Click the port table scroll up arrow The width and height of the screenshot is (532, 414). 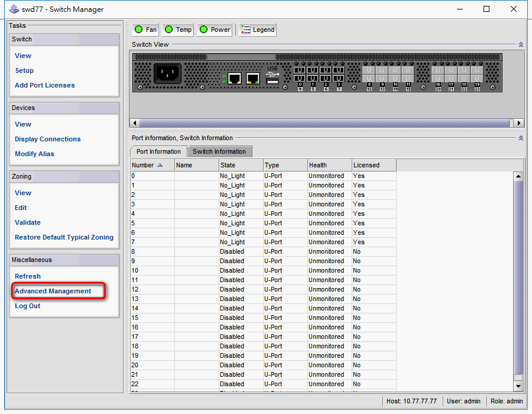(518, 176)
